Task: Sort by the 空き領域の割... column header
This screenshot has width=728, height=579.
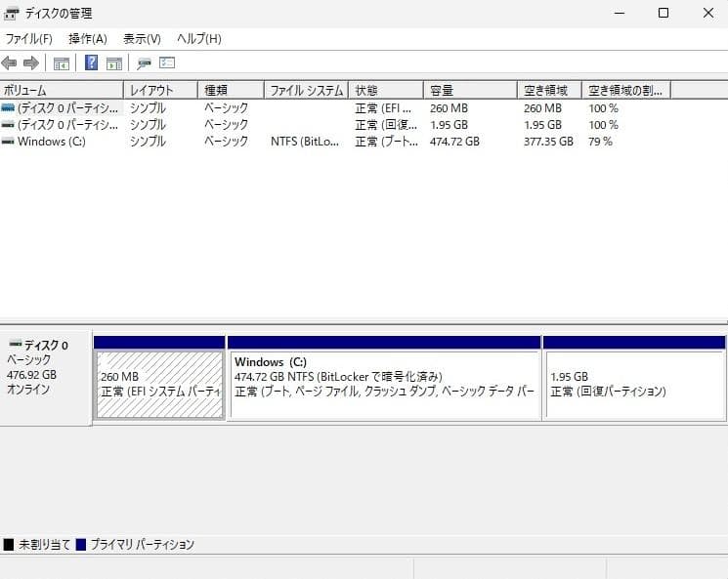Action: [x=625, y=90]
